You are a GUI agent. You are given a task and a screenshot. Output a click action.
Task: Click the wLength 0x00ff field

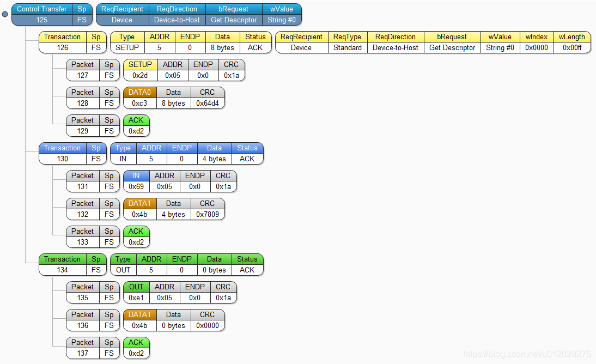pyautogui.click(x=572, y=42)
